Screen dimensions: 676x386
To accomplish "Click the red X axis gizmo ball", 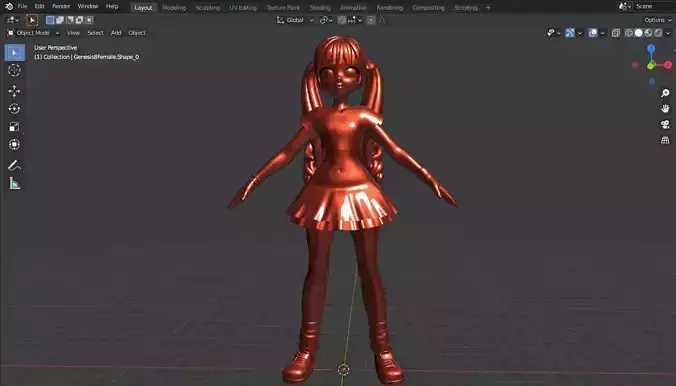I will 668,65.
